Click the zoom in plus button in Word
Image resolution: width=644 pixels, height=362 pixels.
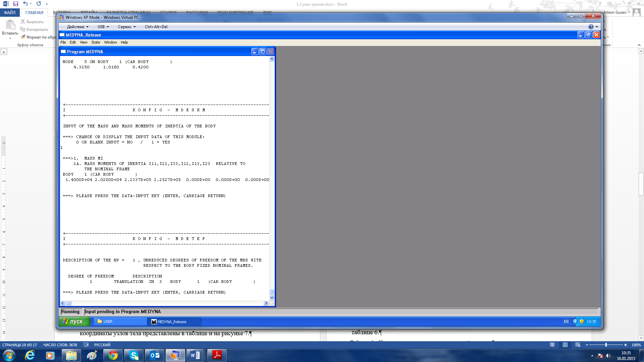click(x=625, y=345)
